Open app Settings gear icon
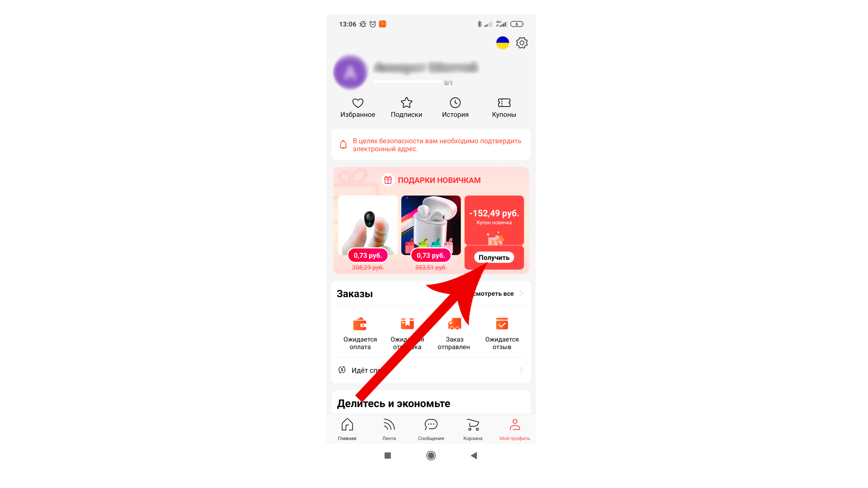Viewport: 868px width, 488px height. tap(522, 43)
